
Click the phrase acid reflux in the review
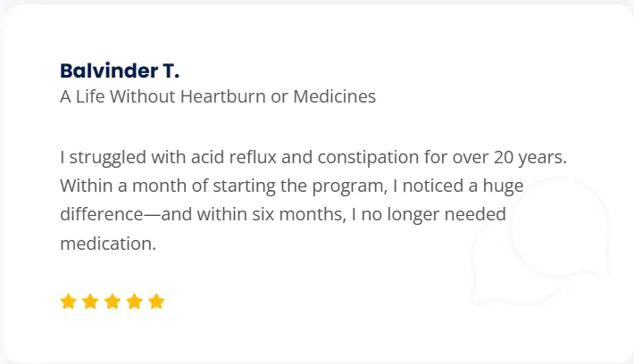[x=234, y=157]
